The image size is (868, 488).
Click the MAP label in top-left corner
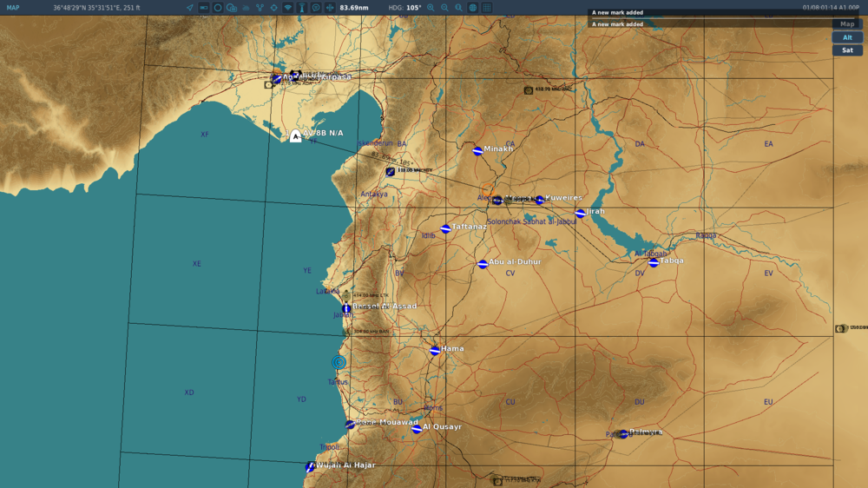click(13, 8)
